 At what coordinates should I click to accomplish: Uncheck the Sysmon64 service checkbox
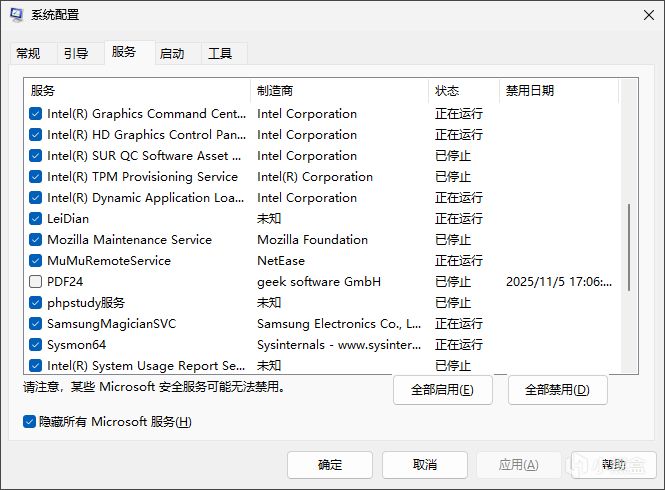click(x=36, y=345)
